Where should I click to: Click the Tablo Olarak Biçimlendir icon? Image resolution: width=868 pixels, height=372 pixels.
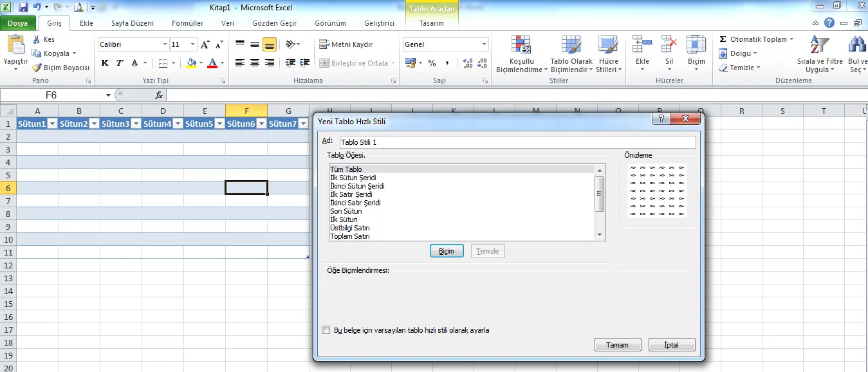pyautogui.click(x=571, y=45)
